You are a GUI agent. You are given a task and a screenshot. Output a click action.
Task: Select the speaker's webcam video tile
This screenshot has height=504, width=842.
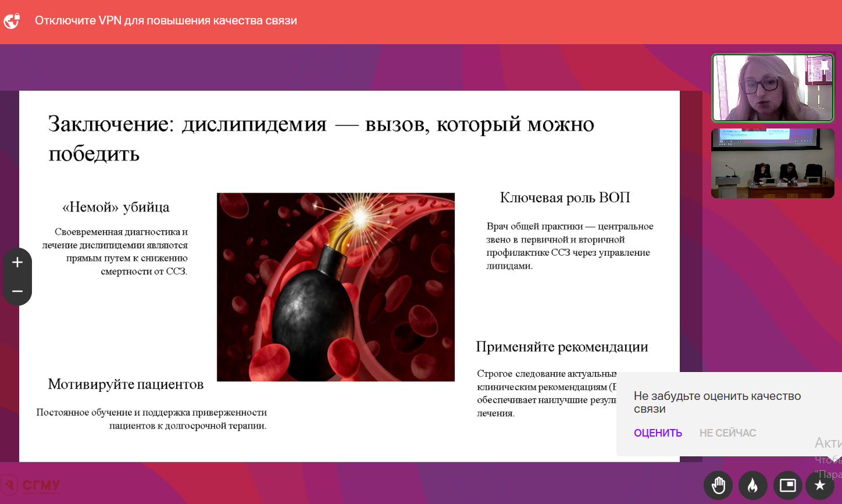(773, 88)
